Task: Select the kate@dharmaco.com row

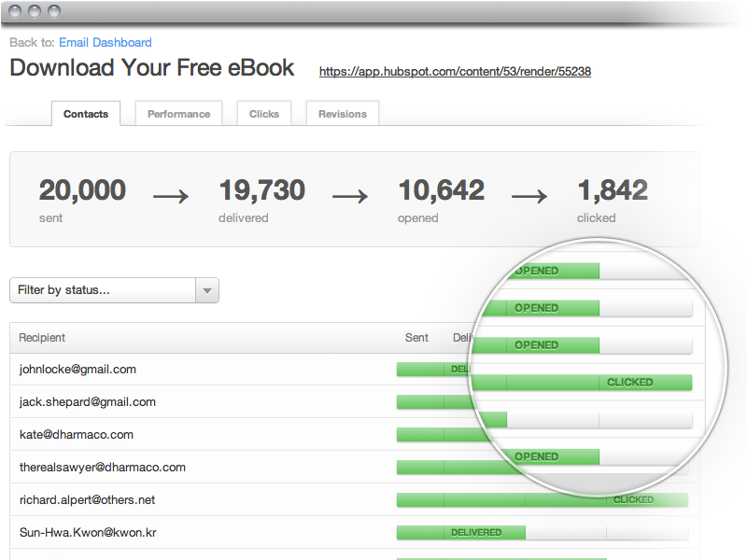Action: [76, 435]
